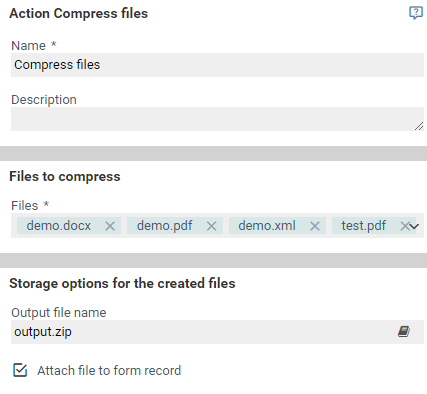Open the book icon in Output file name
Image resolution: width=427 pixels, height=394 pixels.
(404, 332)
